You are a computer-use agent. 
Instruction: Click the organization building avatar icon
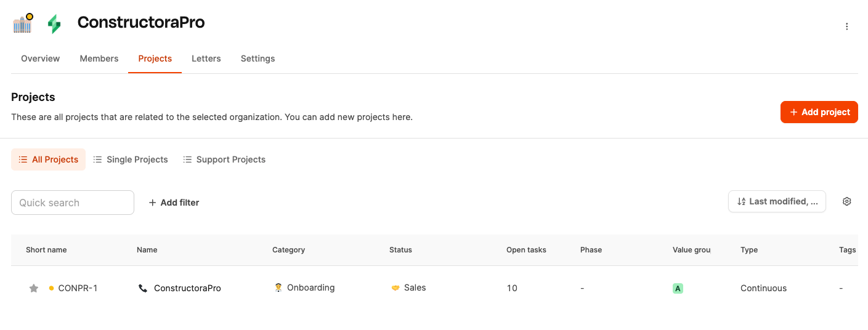[x=23, y=23]
